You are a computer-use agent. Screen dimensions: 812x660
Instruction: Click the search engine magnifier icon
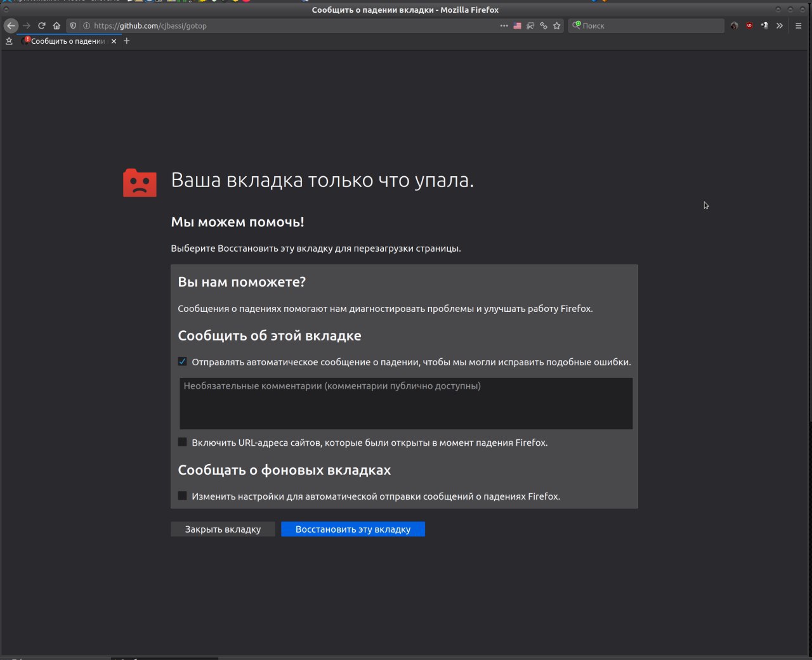[576, 25]
